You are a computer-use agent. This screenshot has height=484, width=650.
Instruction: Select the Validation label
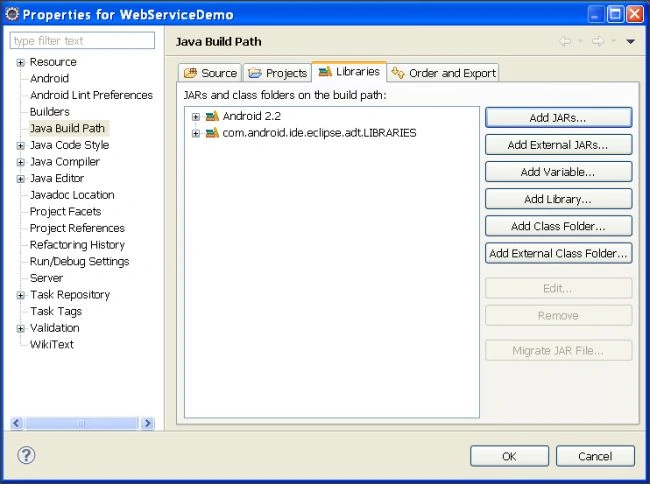(54, 328)
